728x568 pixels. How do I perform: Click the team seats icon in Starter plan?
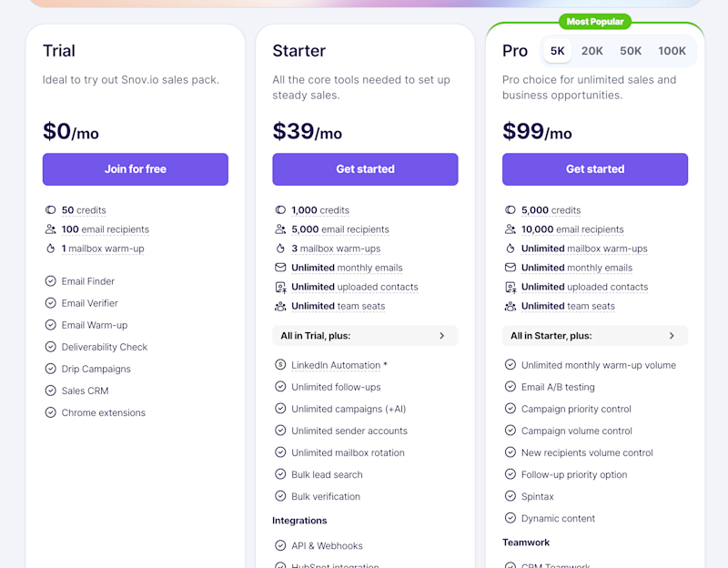(x=280, y=307)
